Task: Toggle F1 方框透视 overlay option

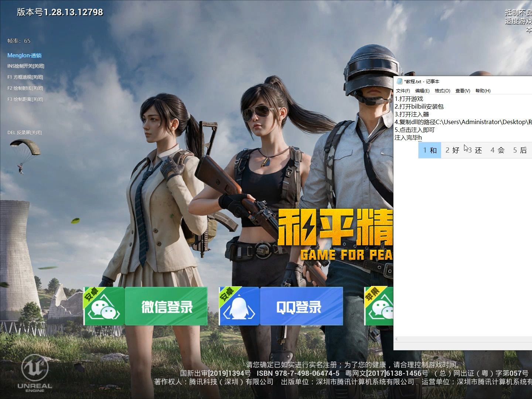Action: pyautogui.click(x=25, y=77)
